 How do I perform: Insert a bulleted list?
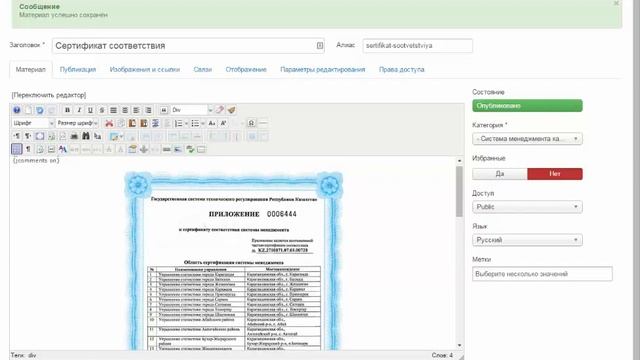195,123
